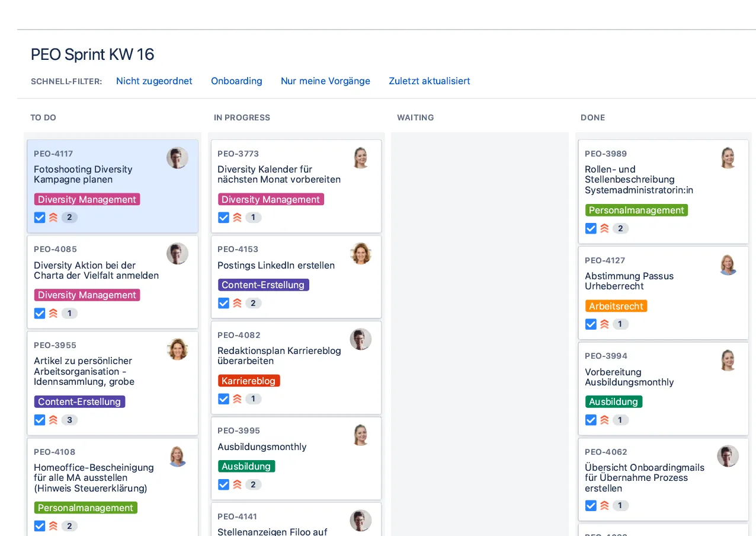Click priority arrows icon on PEO-4085
Viewport: 756px width, 536px height.
pyautogui.click(x=53, y=313)
